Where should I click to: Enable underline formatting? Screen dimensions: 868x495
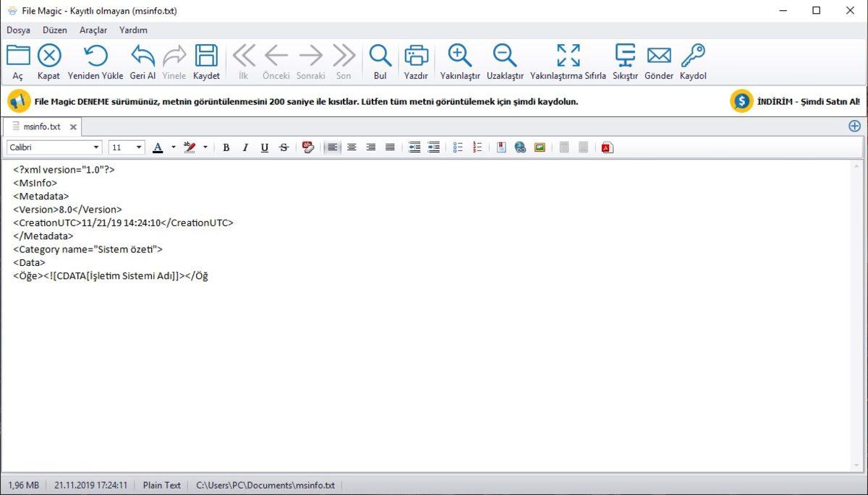pos(264,147)
